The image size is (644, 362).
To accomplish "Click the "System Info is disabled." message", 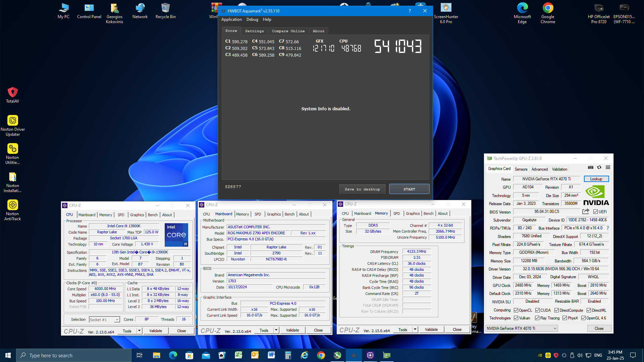I will (x=326, y=109).
